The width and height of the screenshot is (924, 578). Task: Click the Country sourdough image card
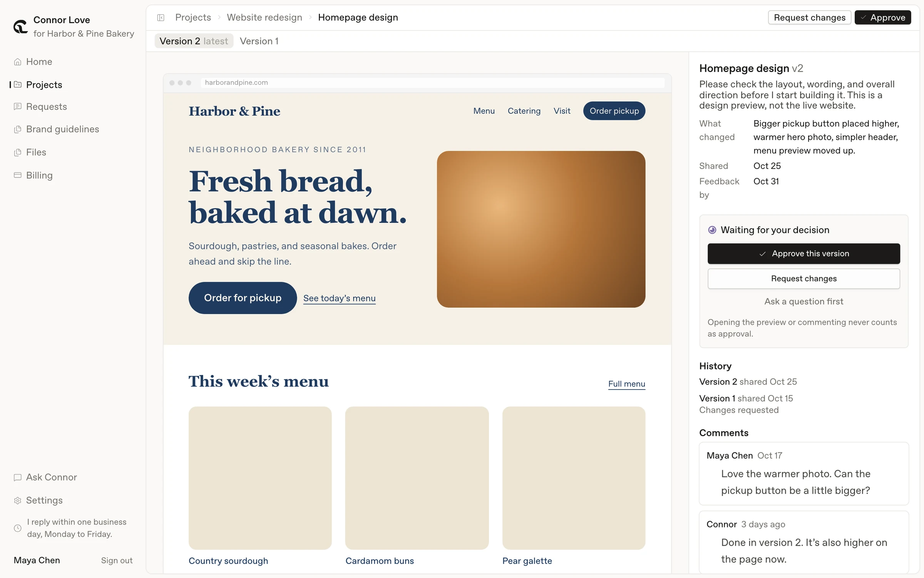coord(260,478)
